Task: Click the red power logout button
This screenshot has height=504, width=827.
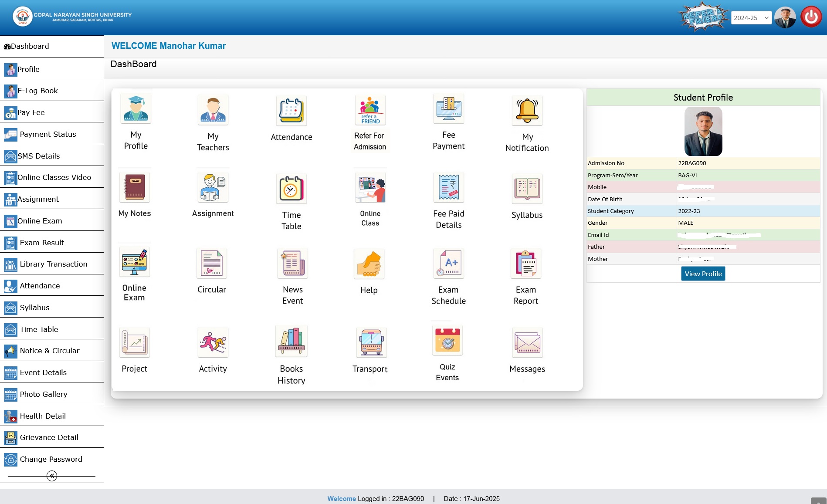Action: 811,17
